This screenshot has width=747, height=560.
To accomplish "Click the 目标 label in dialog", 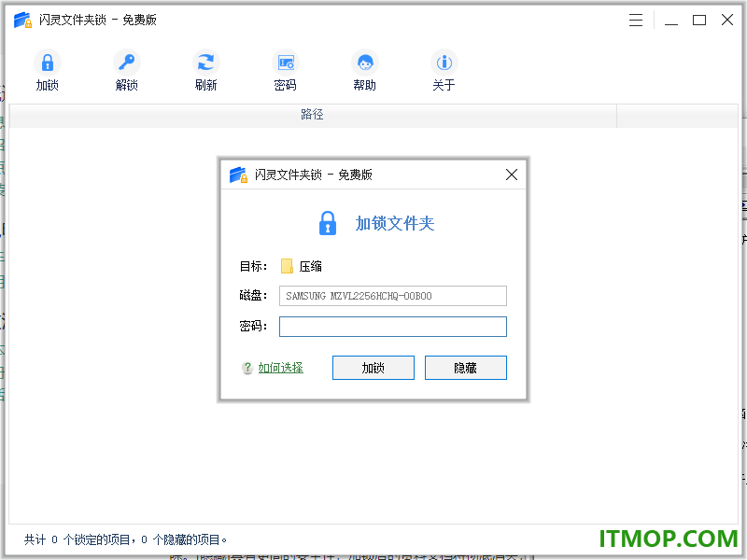I will click(253, 266).
